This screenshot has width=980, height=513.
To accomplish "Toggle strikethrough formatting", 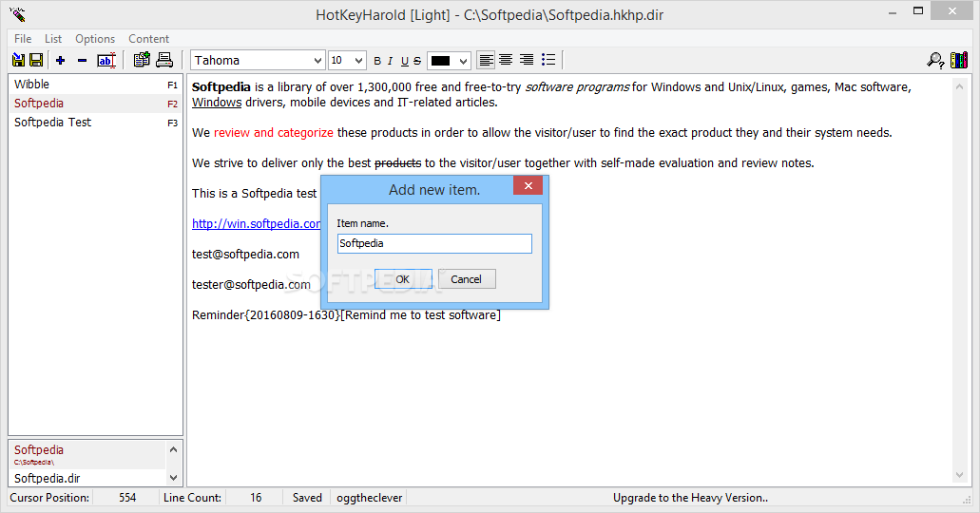I will pos(417,61).
